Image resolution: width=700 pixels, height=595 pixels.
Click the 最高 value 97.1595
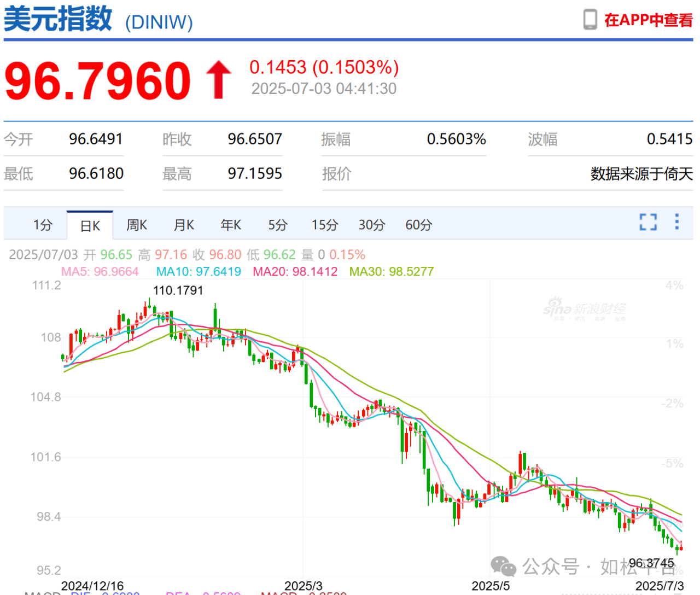[x=255, y=173]
